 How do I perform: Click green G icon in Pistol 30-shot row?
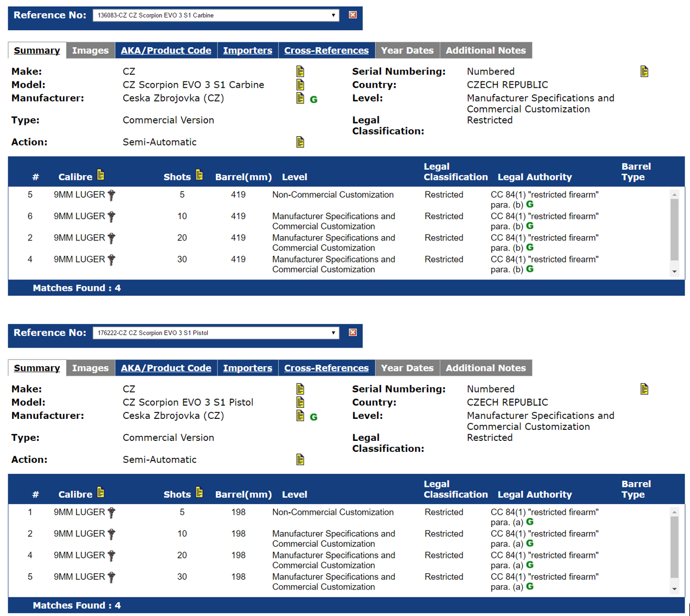pyautogui.click(x=530, y=586)
